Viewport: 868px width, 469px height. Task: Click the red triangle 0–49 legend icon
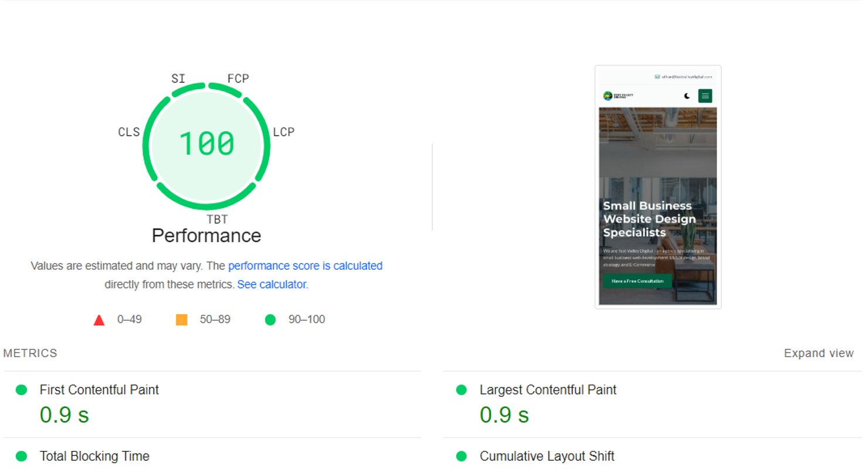[x=98, y=320]
